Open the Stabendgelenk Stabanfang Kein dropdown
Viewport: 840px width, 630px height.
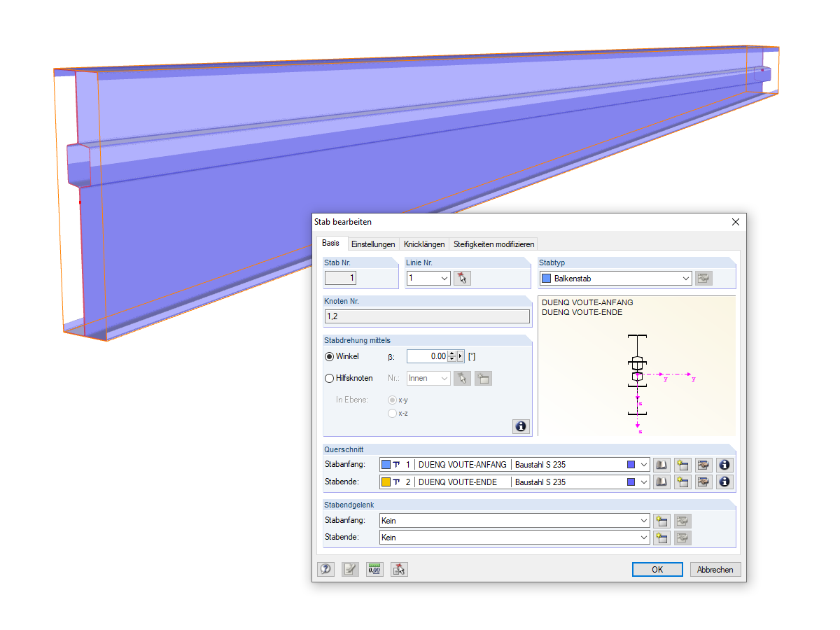click(644, 520)
